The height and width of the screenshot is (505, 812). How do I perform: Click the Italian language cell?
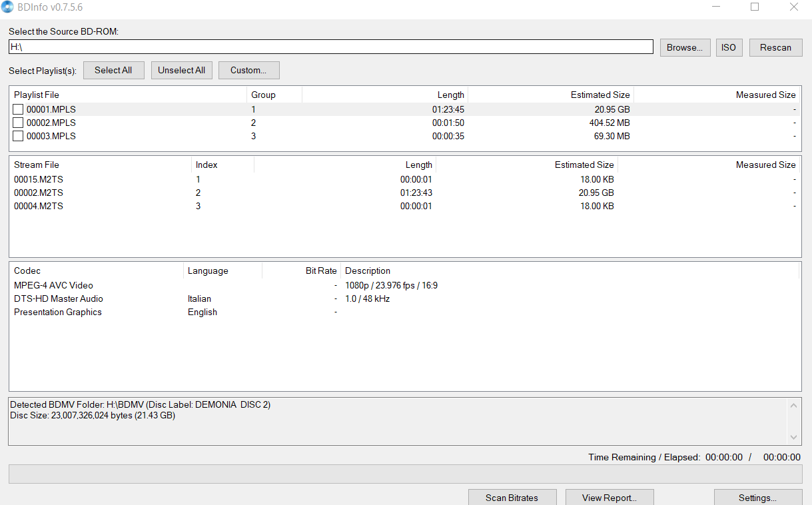click(199, 298)
